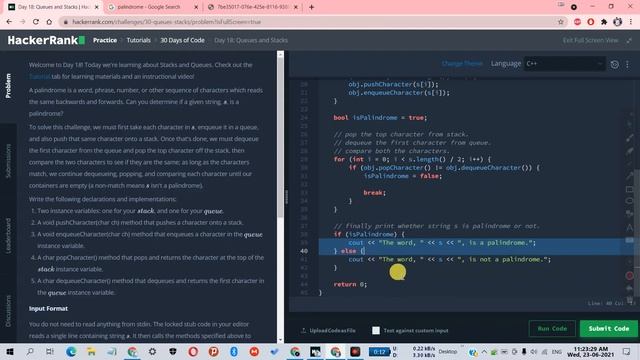
Task: Open the Settings gear in the taskbar
Action: [x=152, y=351]
